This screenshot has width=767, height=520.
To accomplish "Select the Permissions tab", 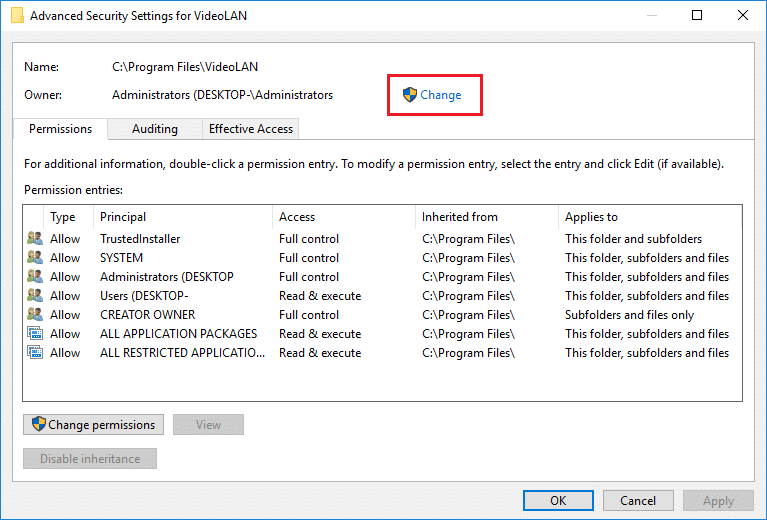I will [60, 129].
